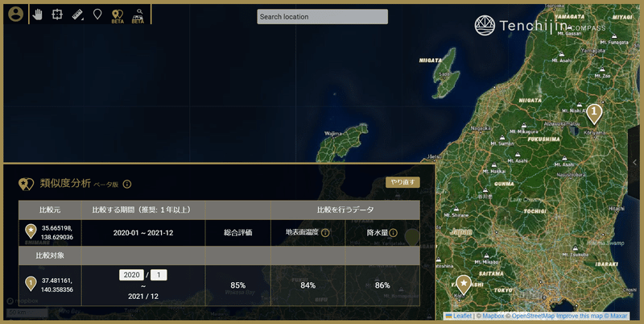Edit the start year field 2020
Viewport: 644px width, 324px height.
(x=131, y=275)
